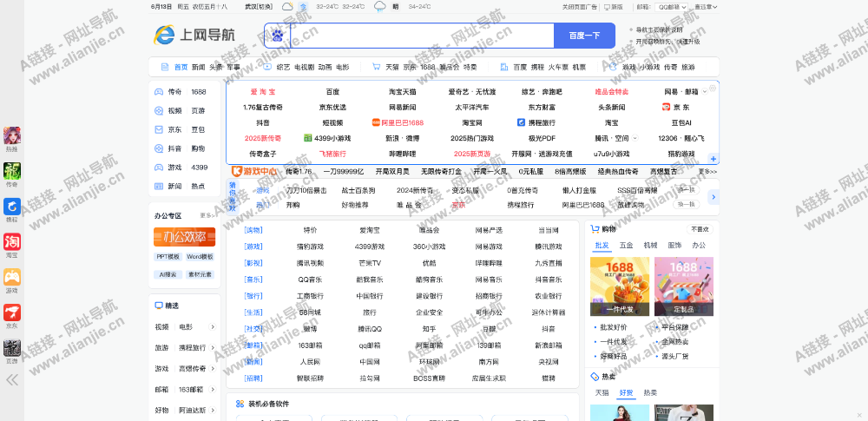Viewport: 868px width, 421px height.
Task: Click the cloudy weather icon in top bar
Action: (288, 7)
